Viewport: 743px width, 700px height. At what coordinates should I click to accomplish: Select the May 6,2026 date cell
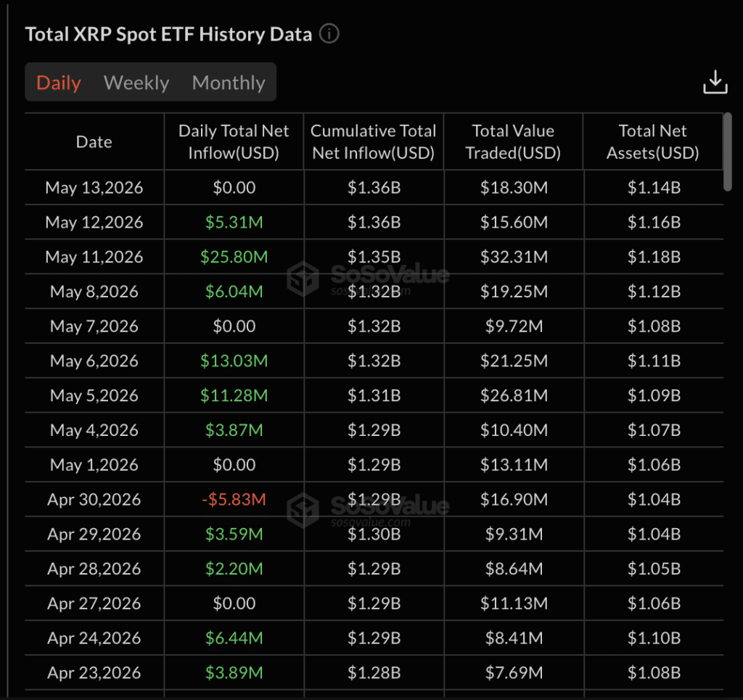coord(94,361)
